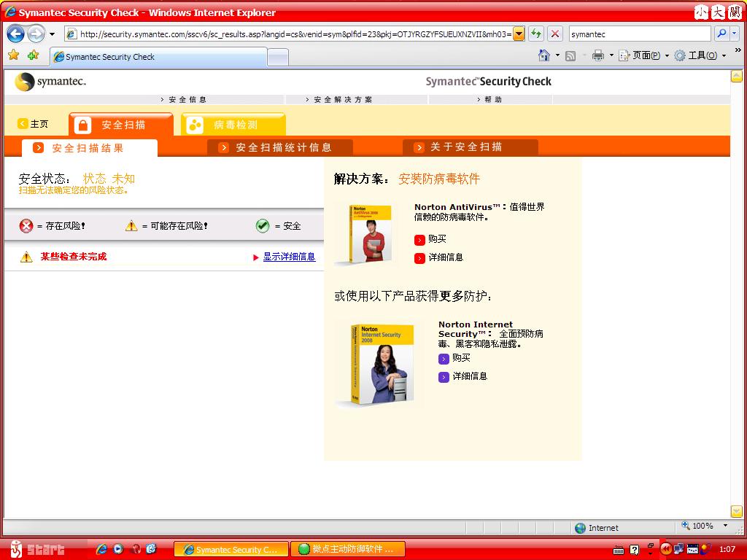Open the Start menu
Screen dimensions: 747x560
38,549
